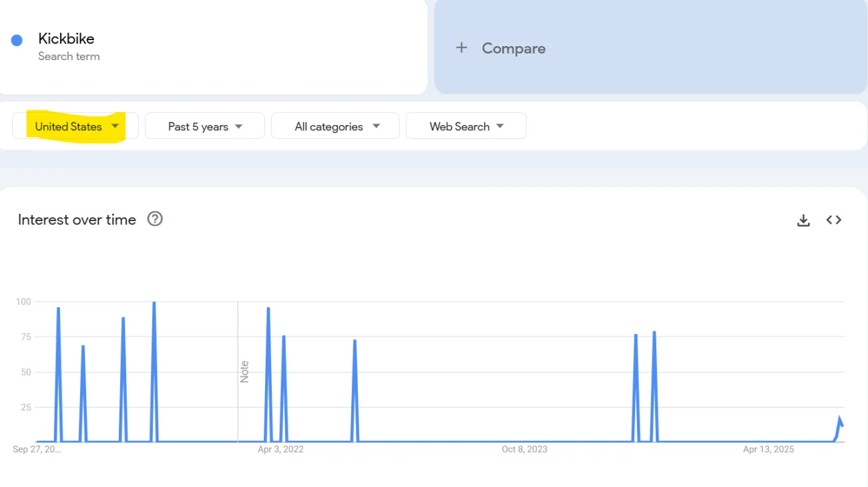Download the Interest over time data
868x487 pixels.
[x=803, y=220]
